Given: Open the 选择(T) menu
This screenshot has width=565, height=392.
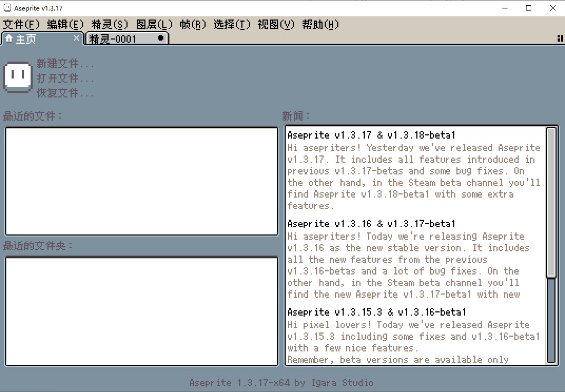Looking at the screenshot, I should pyautogui.click(x=232, y=24).
